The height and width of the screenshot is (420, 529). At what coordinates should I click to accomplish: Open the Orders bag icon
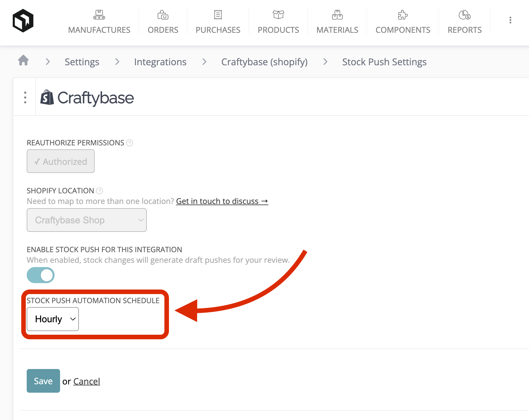click(163, 15)
